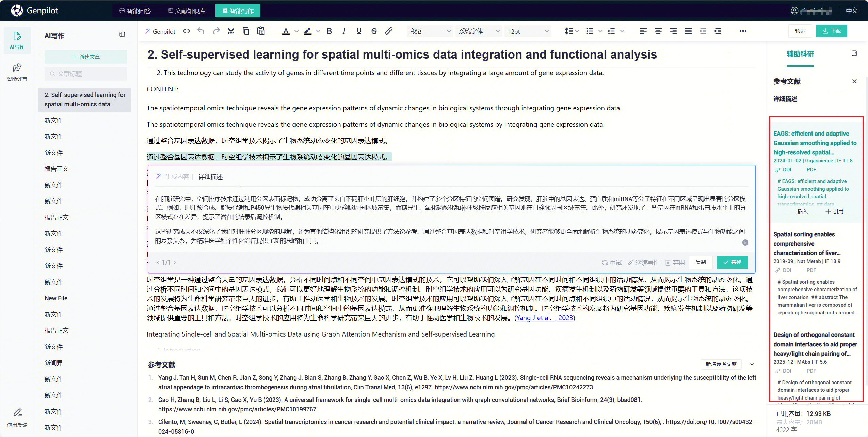The height and width of the screenshot is (437, 868).
Task: Open more toolbar options ellipsis
Action: 743,31
